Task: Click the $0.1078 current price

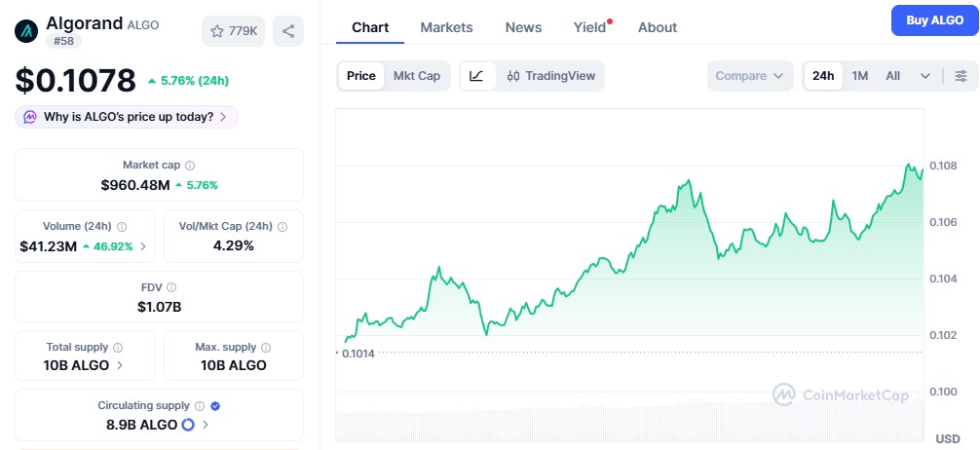Action: [76, 80]
